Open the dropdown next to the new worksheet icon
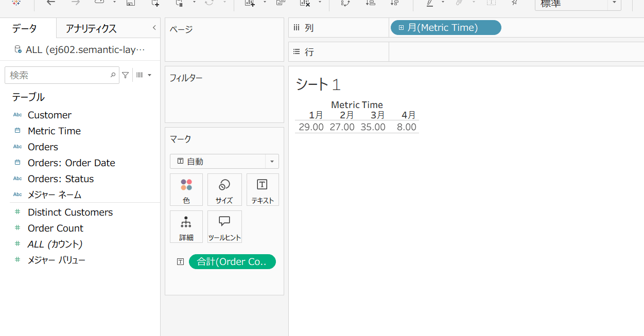This screenshot has height=336, width=644. 265,2
